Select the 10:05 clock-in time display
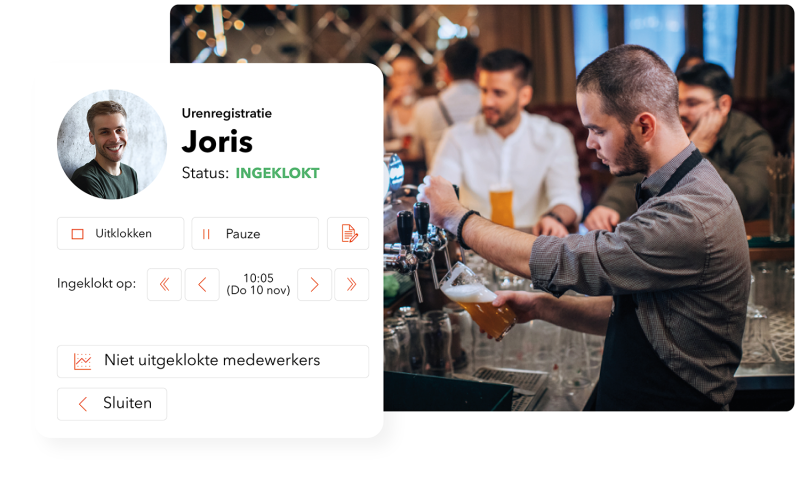 (x=258, y=284)
